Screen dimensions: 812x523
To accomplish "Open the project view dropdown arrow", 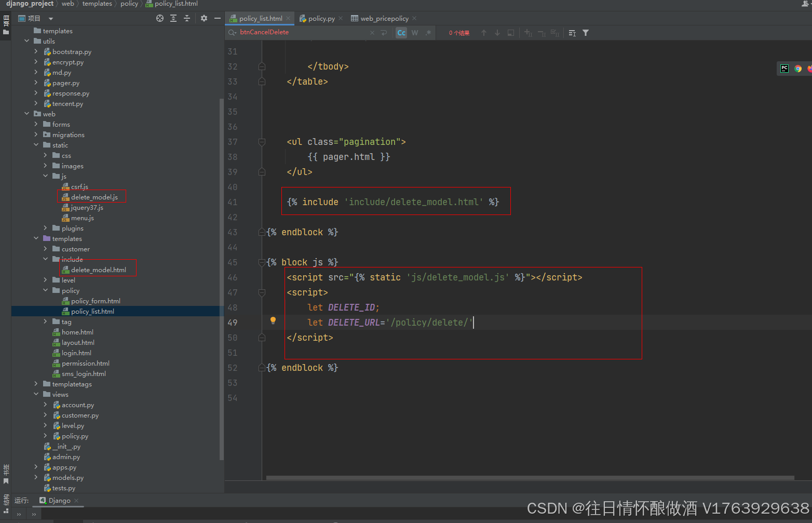I will point(51,19).
